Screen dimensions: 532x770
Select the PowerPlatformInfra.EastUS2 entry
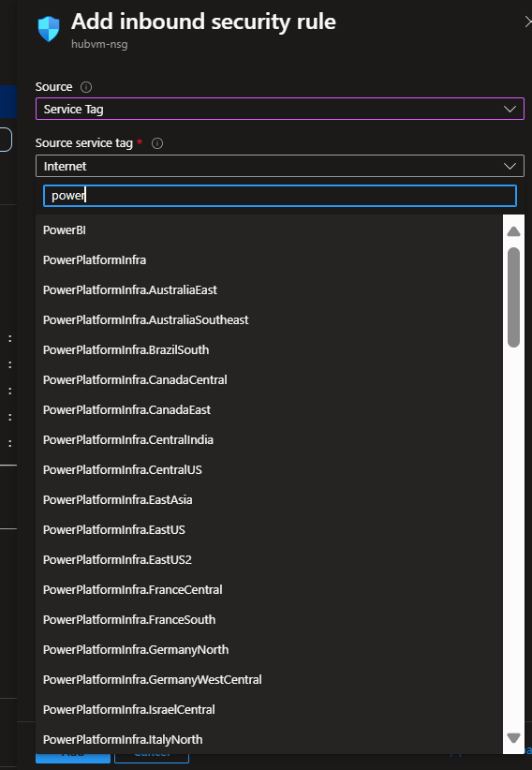269,559
